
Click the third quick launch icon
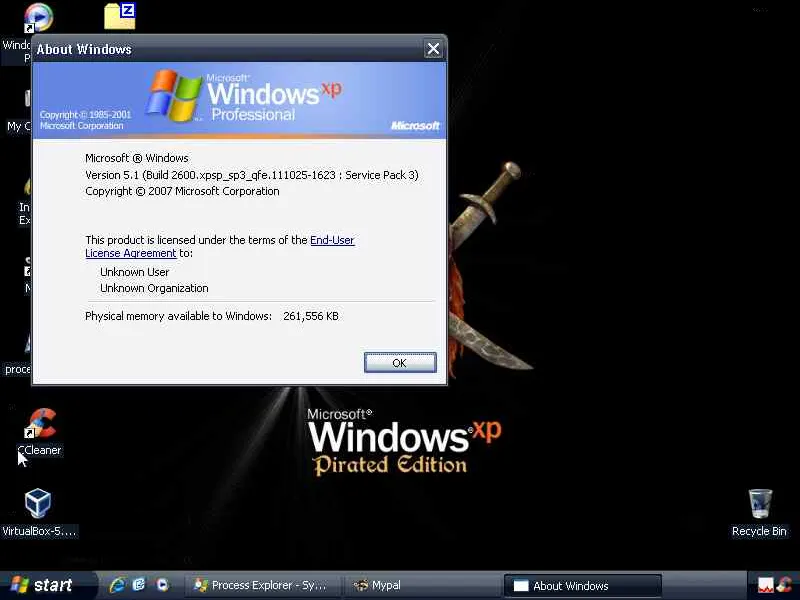pyautogui.click(x=162, y=585)
